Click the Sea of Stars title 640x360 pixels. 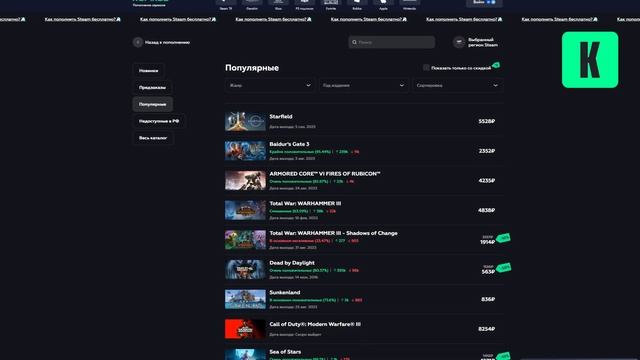tap(285, 352)
